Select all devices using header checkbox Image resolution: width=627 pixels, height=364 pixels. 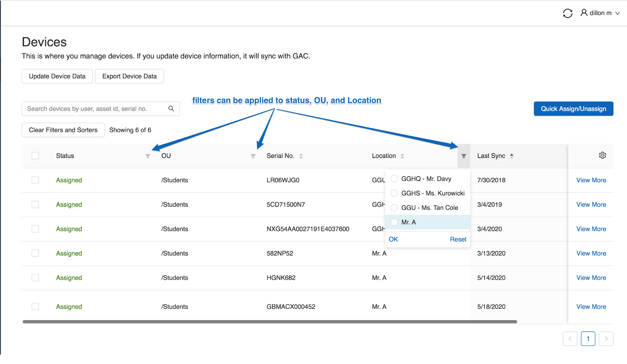pos(35,156)
